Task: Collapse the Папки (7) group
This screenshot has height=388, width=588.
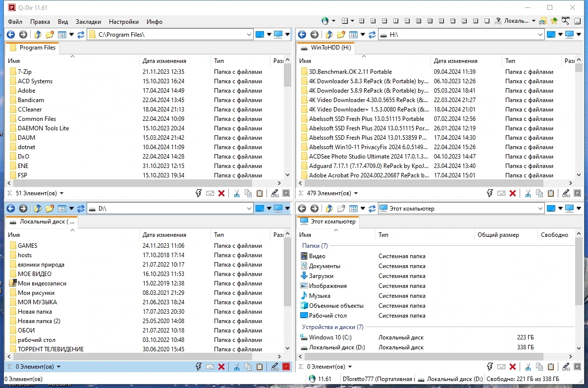Action: tap(315, 246)
